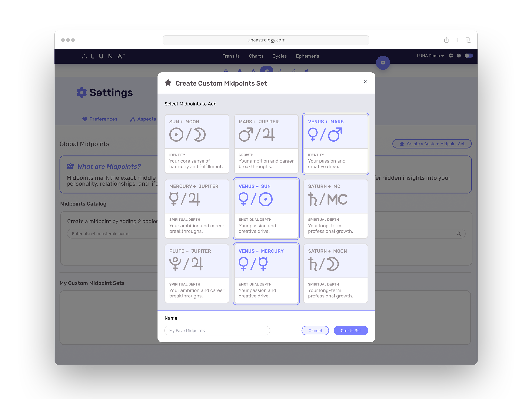Select the Saturn + MC midpoint card
This screenshot has height=399, width=532.
point(336,209)
